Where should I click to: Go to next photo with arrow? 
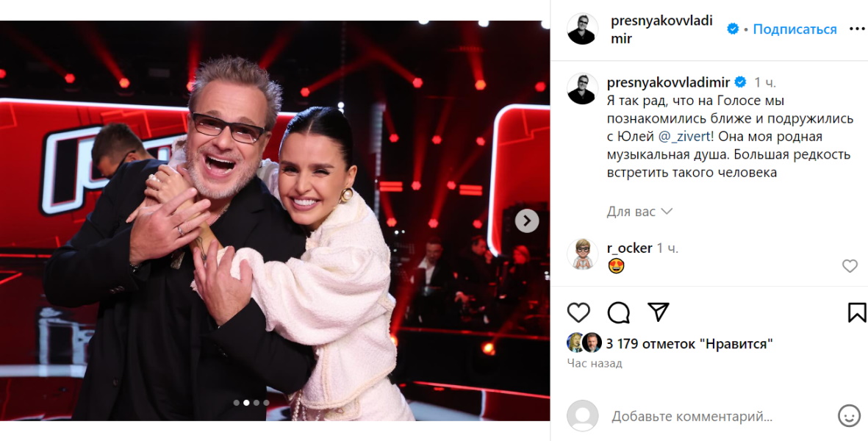click(527, 220)
